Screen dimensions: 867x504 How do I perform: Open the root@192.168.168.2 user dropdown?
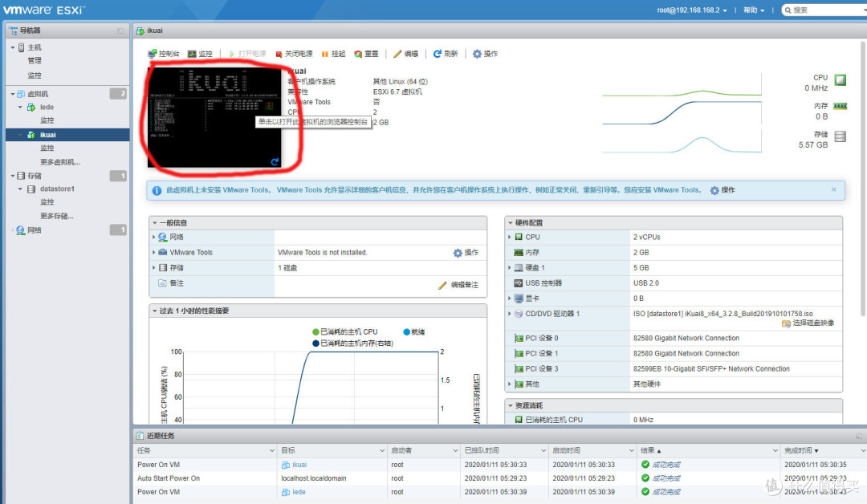click(689, 10)
